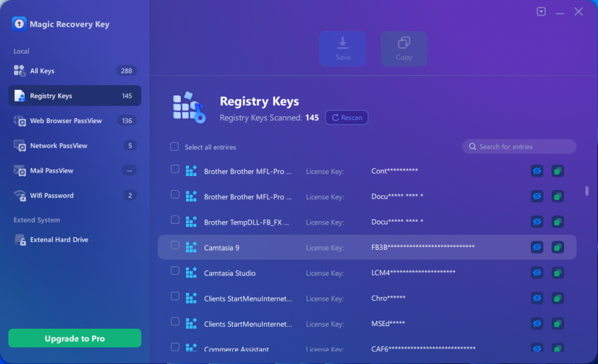Image resolution: width=598 pixels, height=364 pixels.
Task: Click the Camtasia Studio entry name
Action: click(230, 273)
